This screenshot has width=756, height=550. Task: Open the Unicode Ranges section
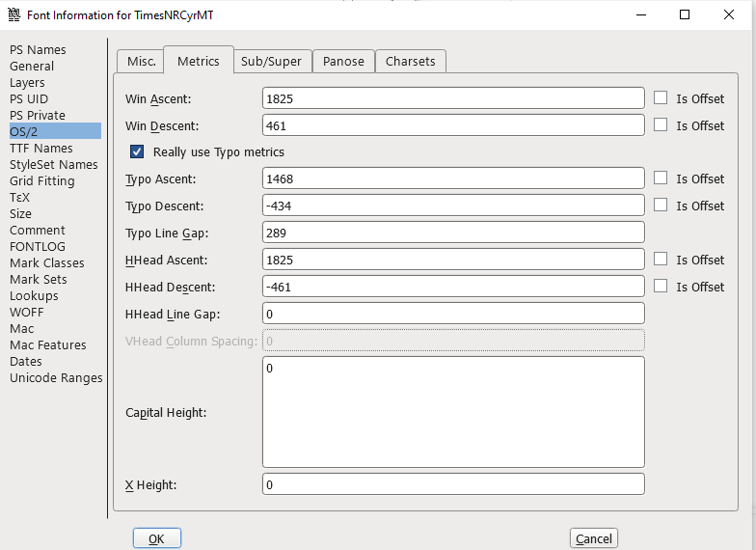pyautogui.click(x=56, y=378)
